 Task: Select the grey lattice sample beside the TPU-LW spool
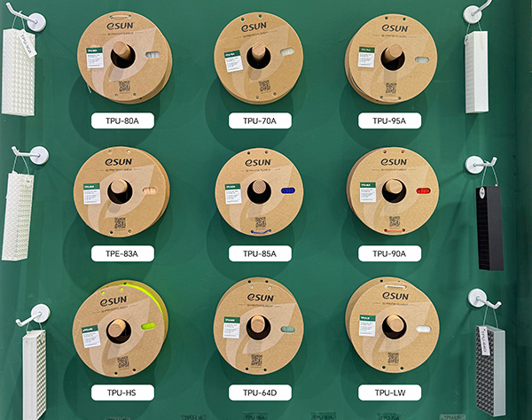490,370
